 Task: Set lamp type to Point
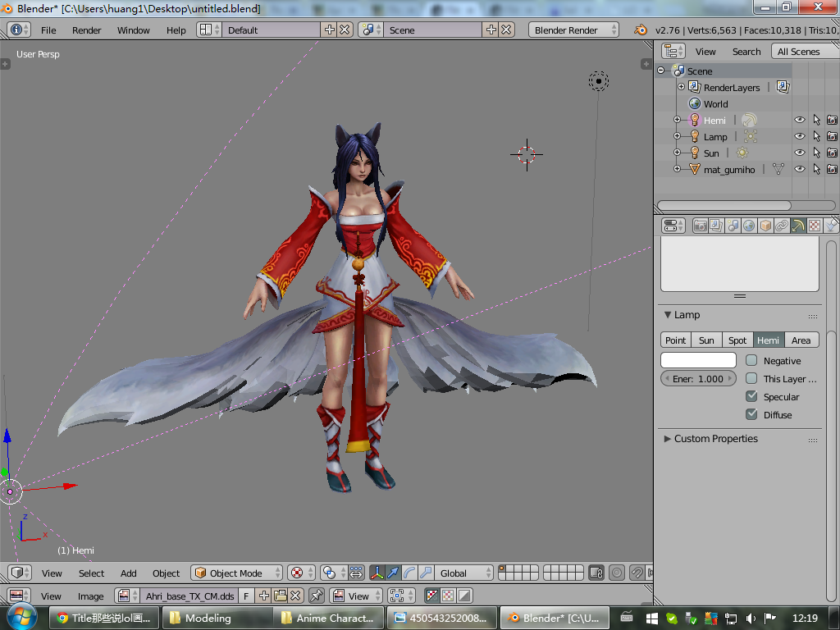(x=676, y=340)
